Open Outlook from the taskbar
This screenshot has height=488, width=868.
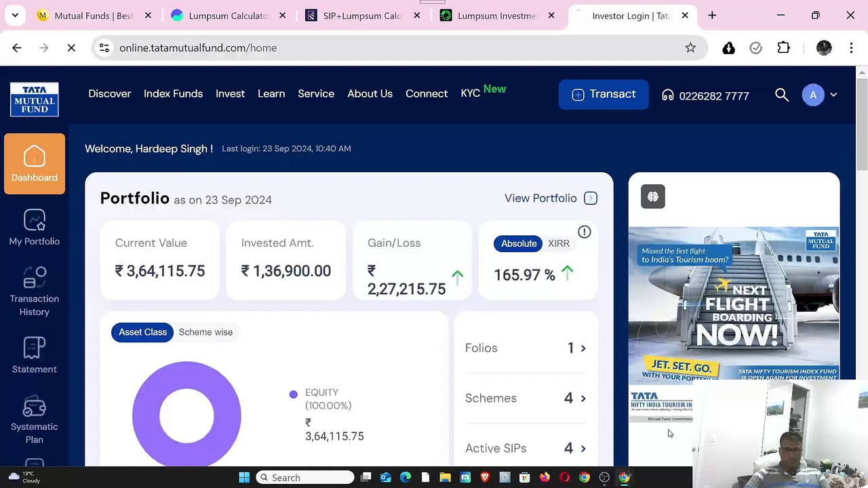(386, 478)
